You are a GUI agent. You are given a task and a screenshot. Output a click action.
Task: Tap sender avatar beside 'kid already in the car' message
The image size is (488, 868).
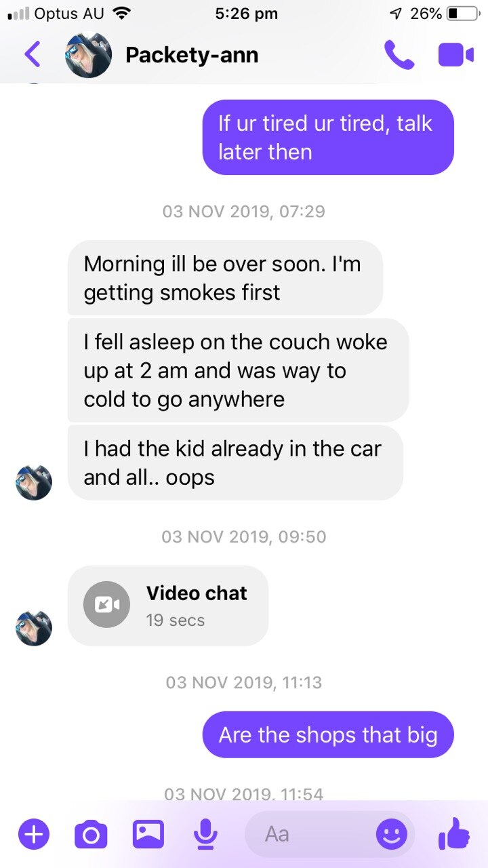[34, 483]
